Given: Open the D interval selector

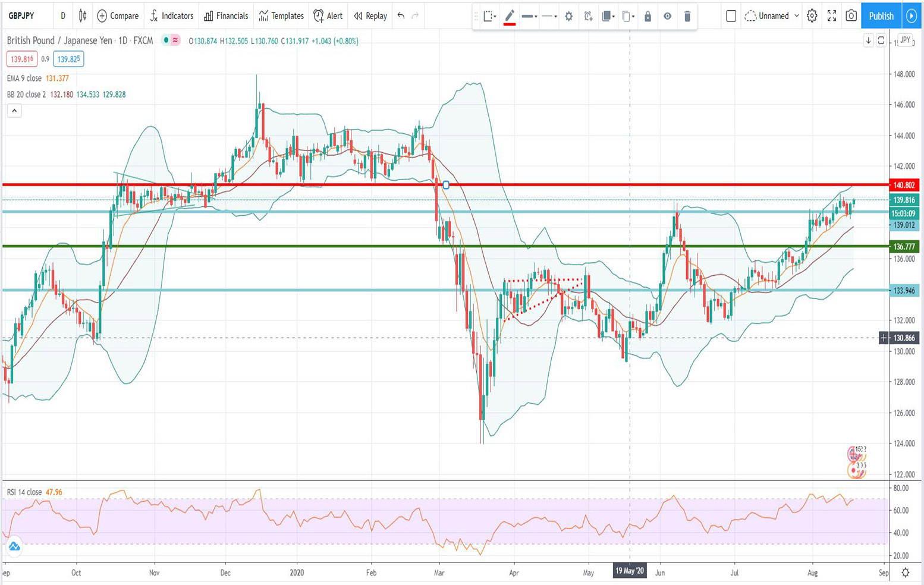Looking at the screenshot, I should (62, 16).
